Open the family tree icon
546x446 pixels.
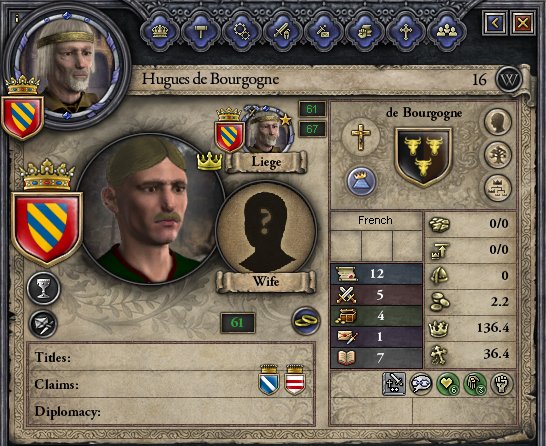(498, 155)
